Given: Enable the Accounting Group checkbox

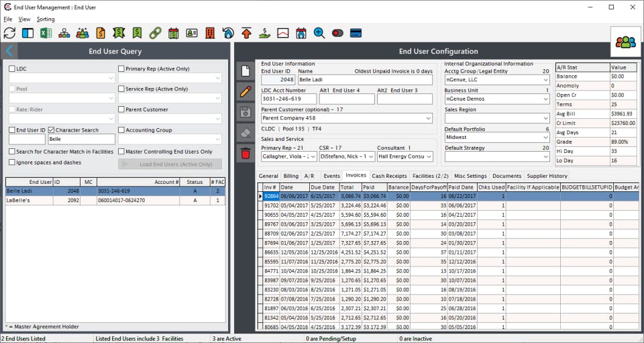Looking at the screenshot, I should pos(121,130).
